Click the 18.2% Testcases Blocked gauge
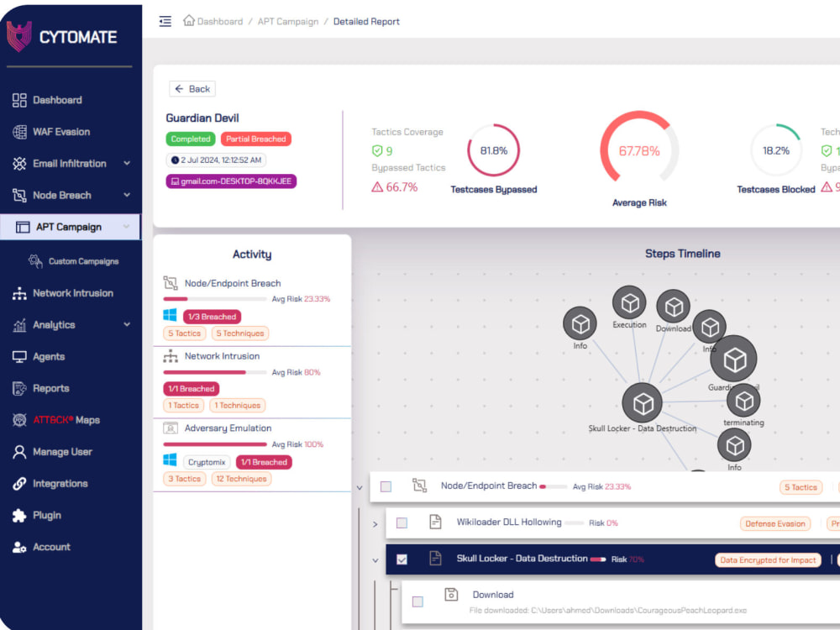 (775, 150)
